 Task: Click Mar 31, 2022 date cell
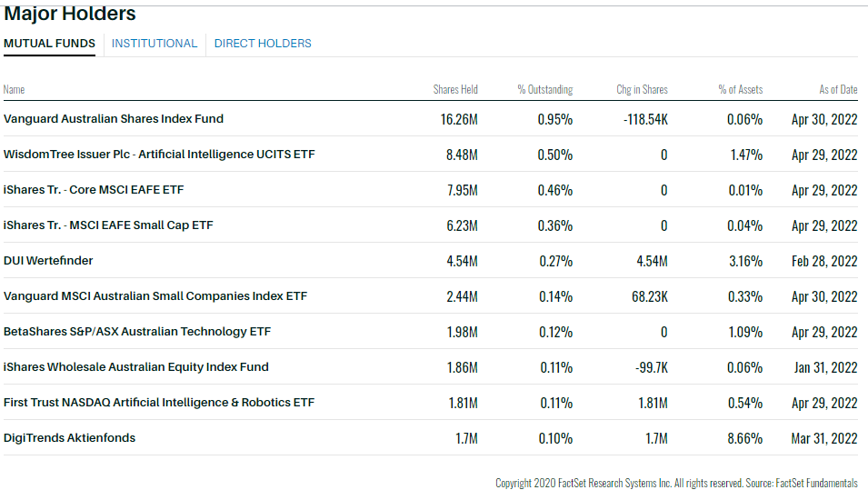824,438
